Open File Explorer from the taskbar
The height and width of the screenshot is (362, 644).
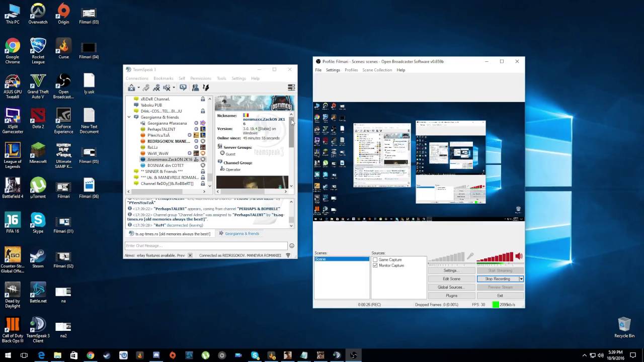[x=58, y=355]
